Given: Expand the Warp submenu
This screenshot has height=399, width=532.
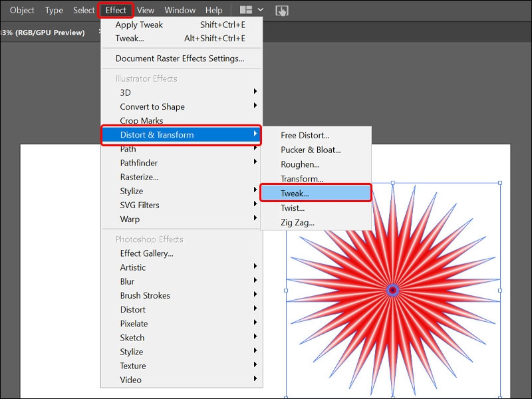Looking at the screenshot, I should (182, 219).
